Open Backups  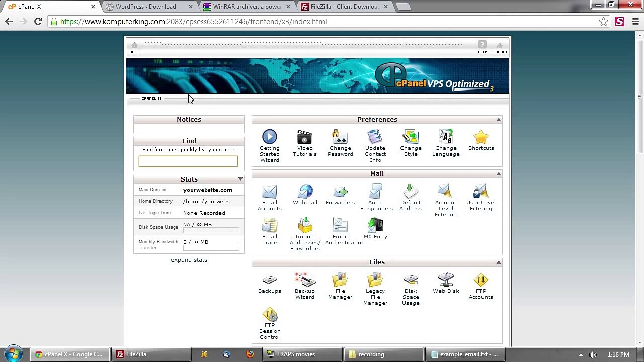pyautogui.click(x=269, y=283)
